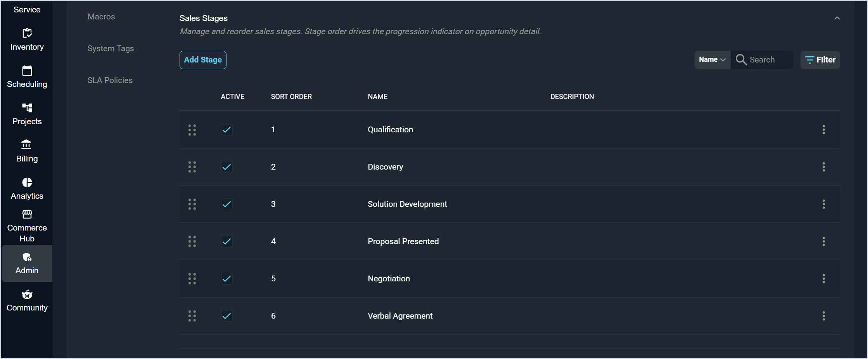Viewport: 868px width, 359px height.
Task: Open Commerce Hub storefront icon
Action: pyautogui.click(x=27, y=214)
